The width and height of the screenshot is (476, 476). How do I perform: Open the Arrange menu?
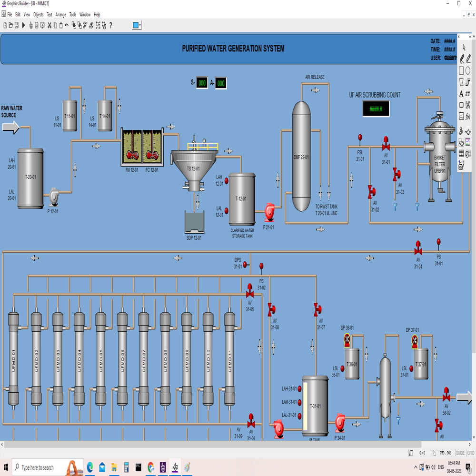60,14
